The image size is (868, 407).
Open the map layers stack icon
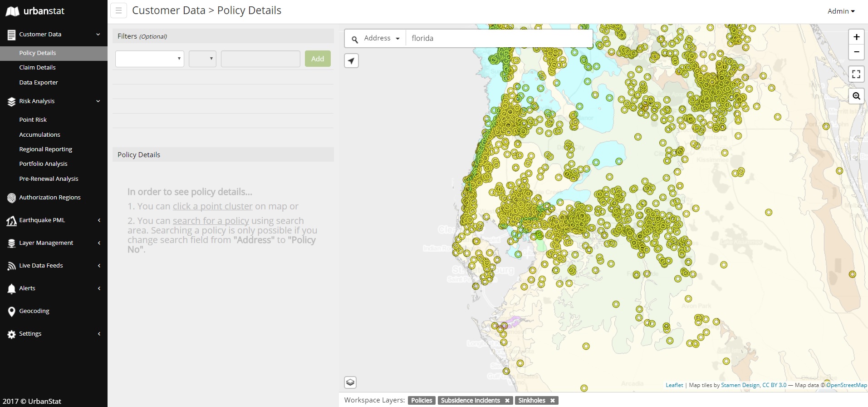click(x=350, y=382)
